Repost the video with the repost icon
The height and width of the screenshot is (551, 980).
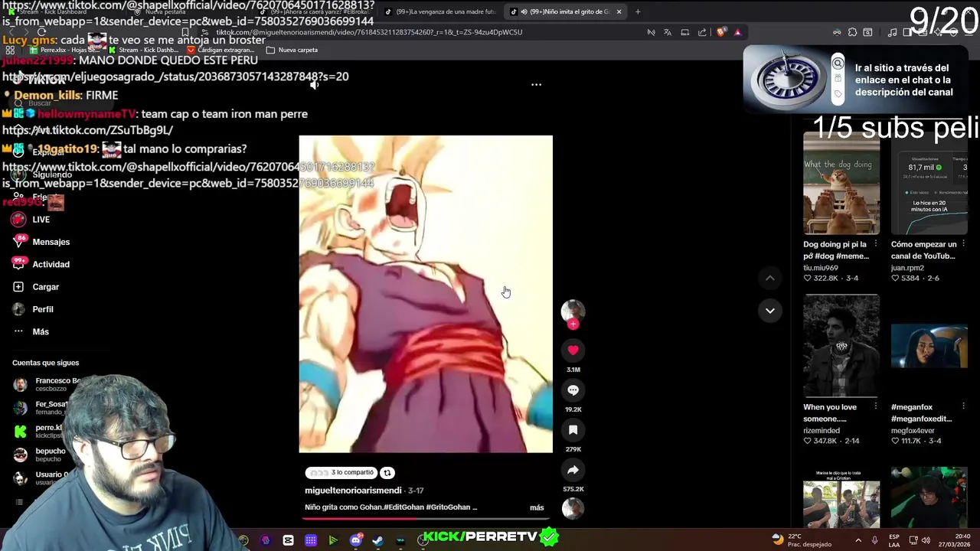point(387,473)
